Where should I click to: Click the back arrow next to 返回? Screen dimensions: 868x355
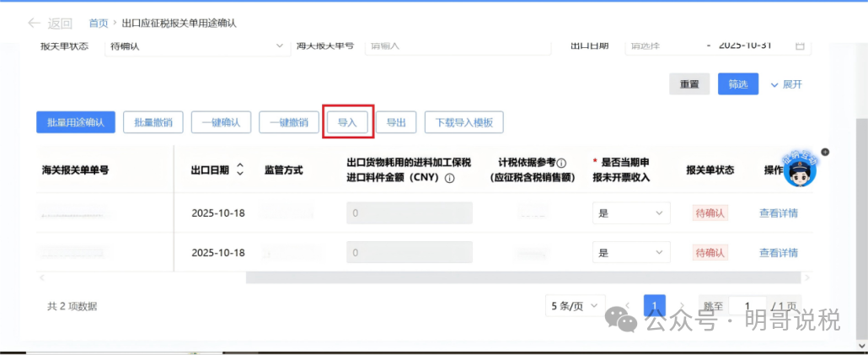click(34, 23)
